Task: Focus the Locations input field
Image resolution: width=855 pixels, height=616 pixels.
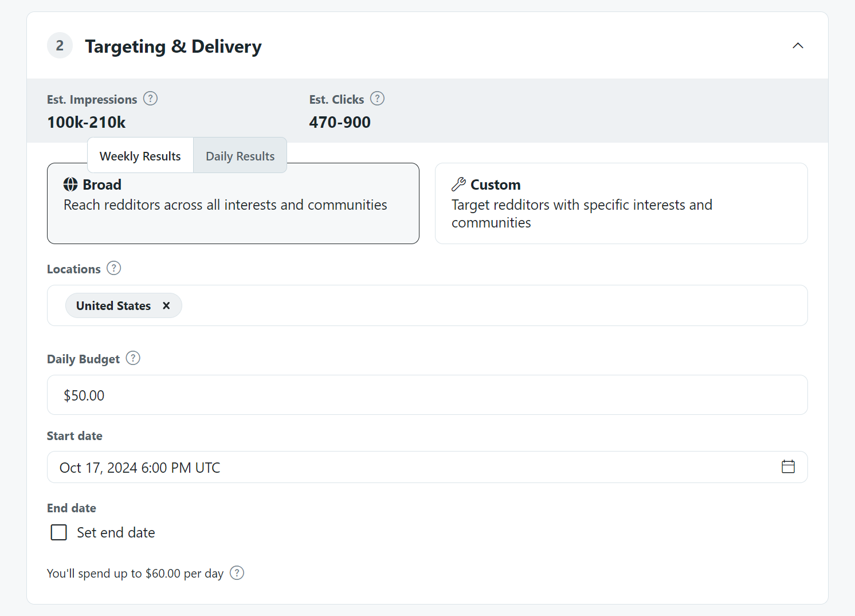Action: (x=427, y=305)
